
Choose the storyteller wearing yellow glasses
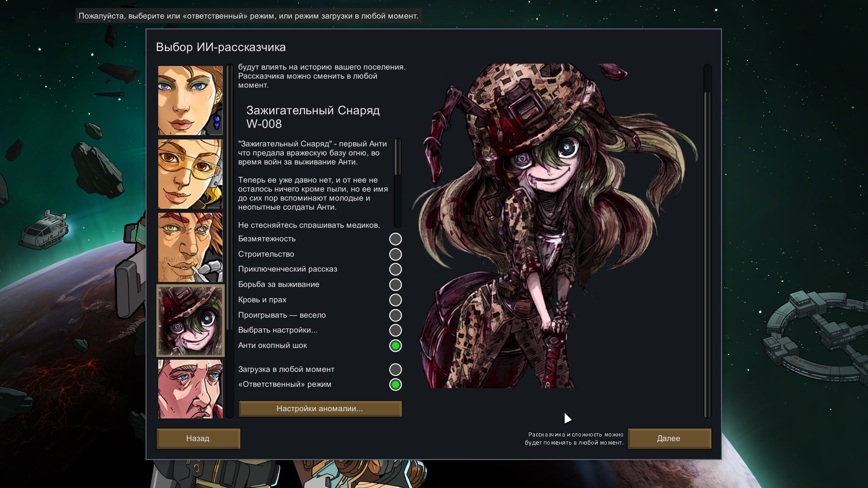(x=190, y=174)
